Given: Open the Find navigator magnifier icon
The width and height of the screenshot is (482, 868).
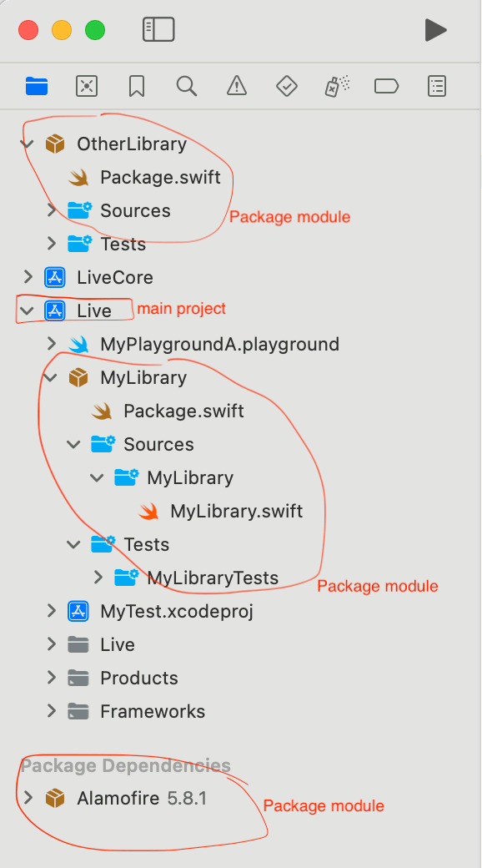Looking at the screenshot, I should [187, 86].
